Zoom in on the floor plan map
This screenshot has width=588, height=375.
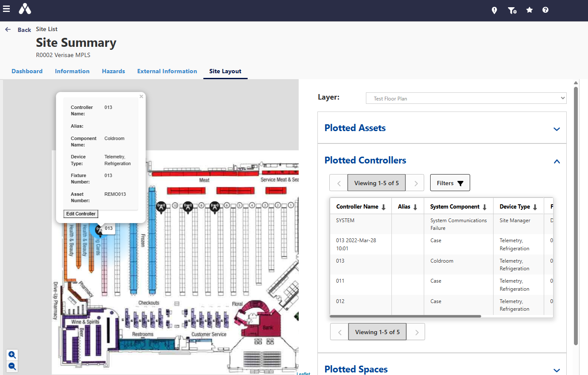[x=12, y=355]
